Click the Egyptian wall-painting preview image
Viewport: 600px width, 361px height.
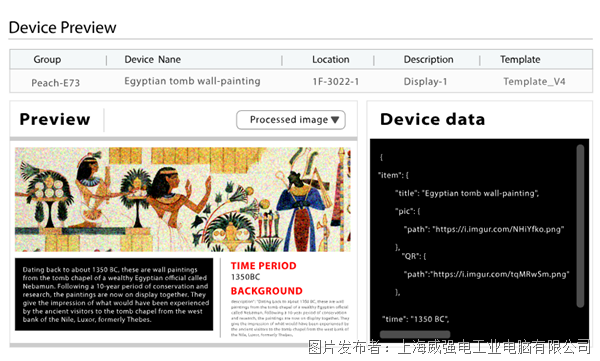tap(183, 199)
